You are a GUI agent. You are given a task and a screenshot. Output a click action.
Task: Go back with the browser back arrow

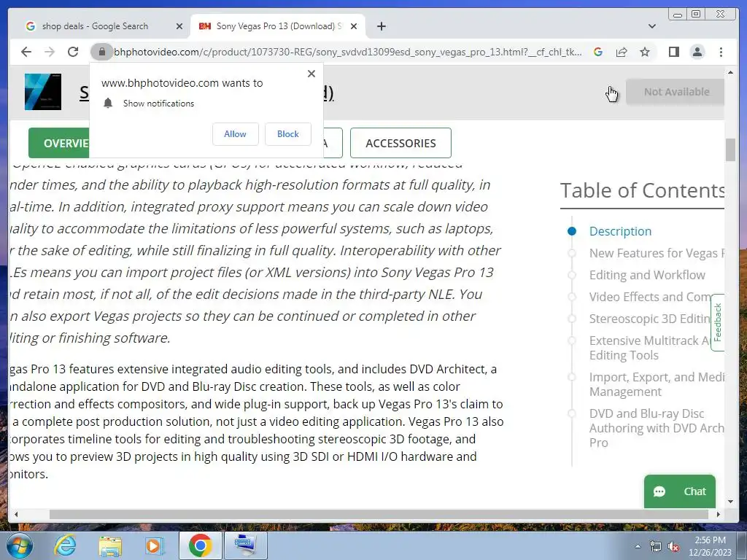(26, 52)
